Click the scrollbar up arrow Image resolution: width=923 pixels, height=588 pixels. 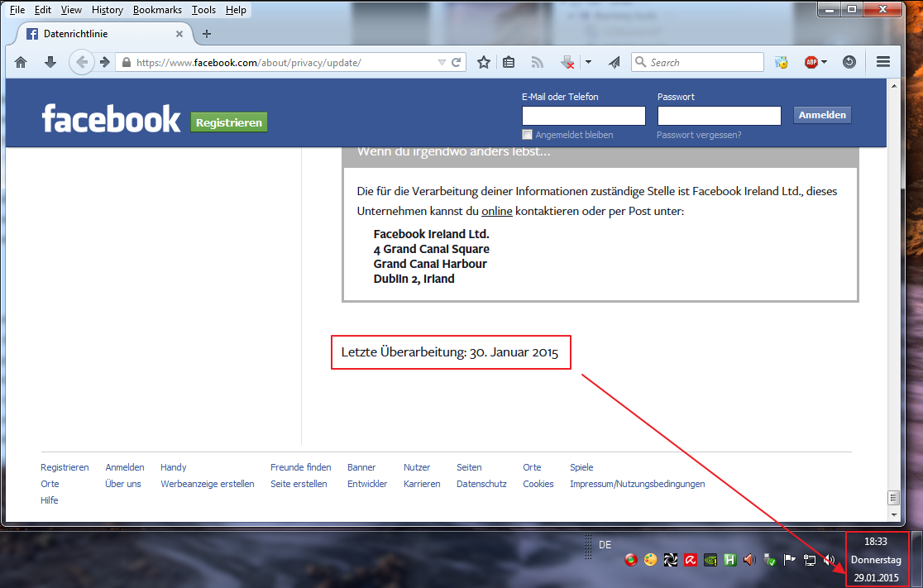[x=894, y=86]
